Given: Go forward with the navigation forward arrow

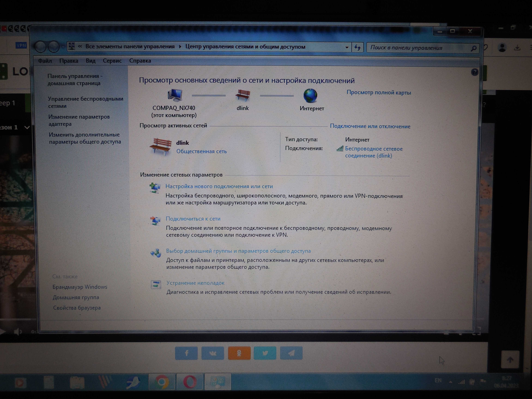Looking at the screenshot, I should point(54,47).
